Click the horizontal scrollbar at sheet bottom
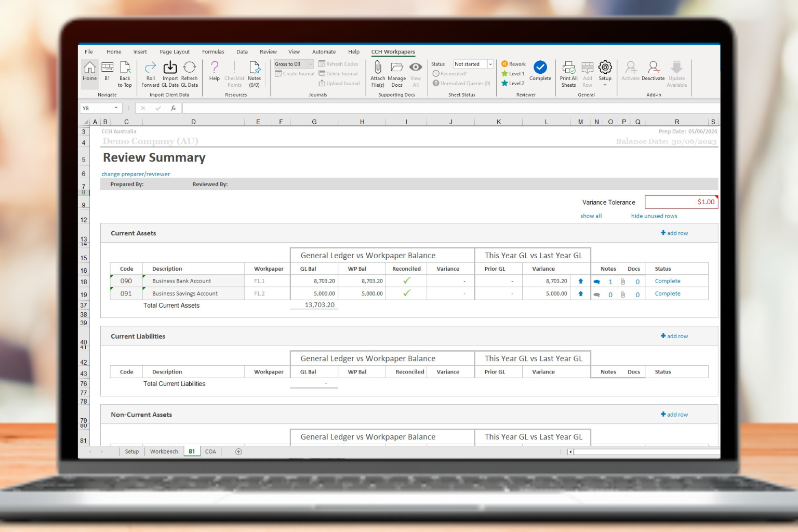The height and width of the screenshot is (532, 798). [x=644, y=451]
